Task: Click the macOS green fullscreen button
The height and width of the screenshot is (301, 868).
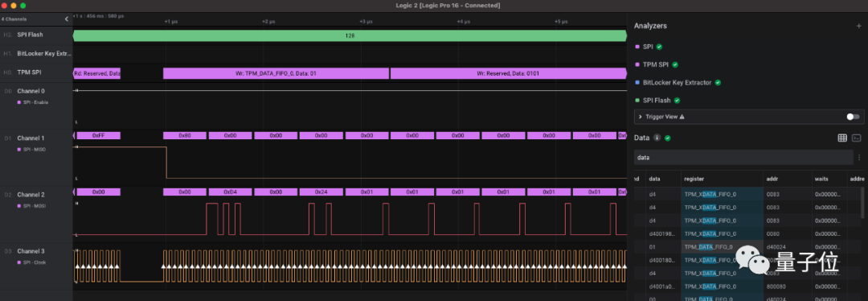Action: 23,6
